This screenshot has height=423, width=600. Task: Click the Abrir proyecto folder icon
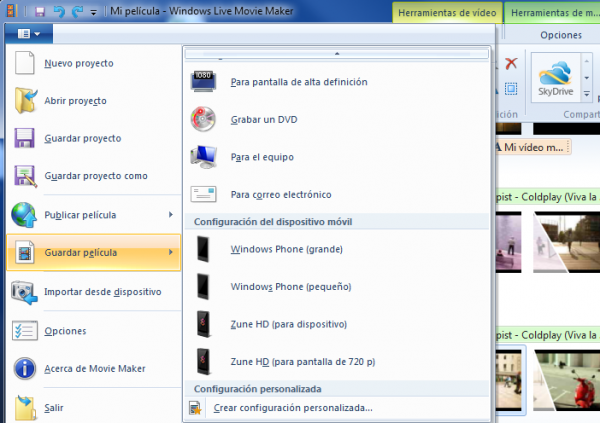tap(26, 100)
